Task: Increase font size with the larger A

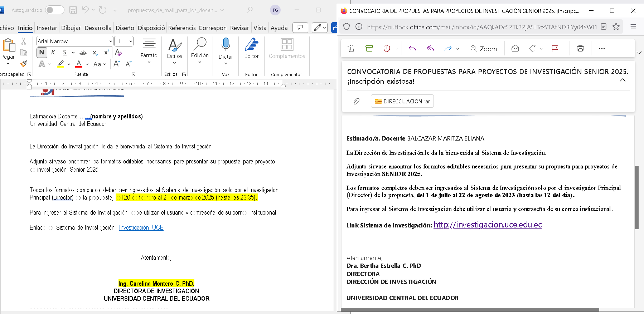Action: point(117,64)
